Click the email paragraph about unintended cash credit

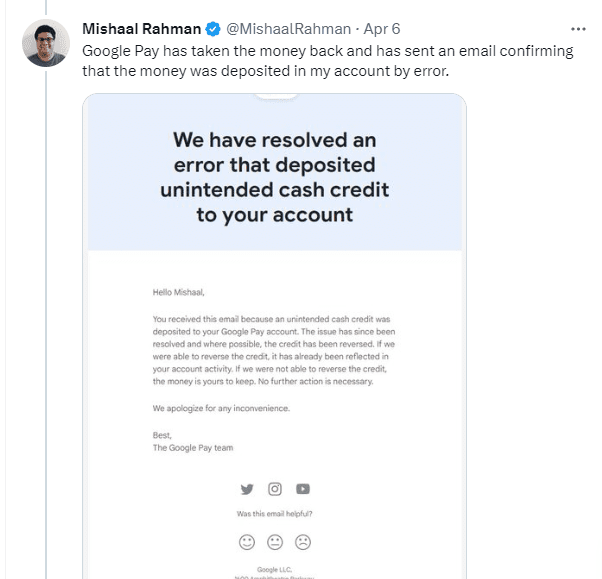click(272, 349)
